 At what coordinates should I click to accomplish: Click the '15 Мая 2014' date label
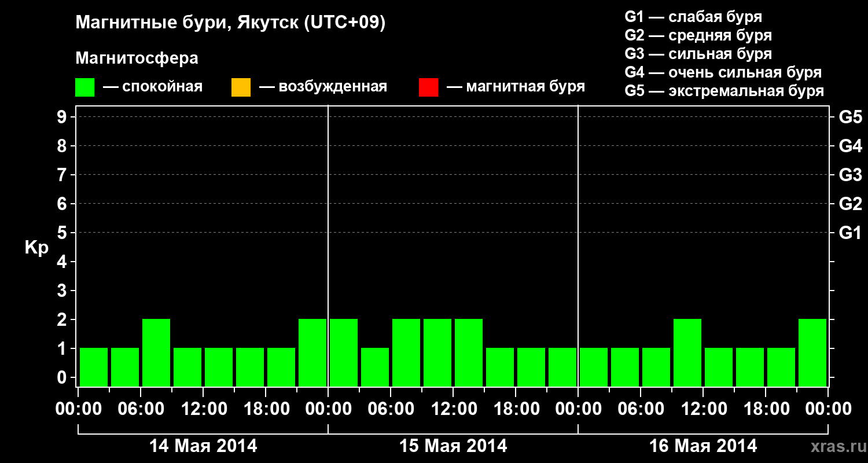coord(453,446)
